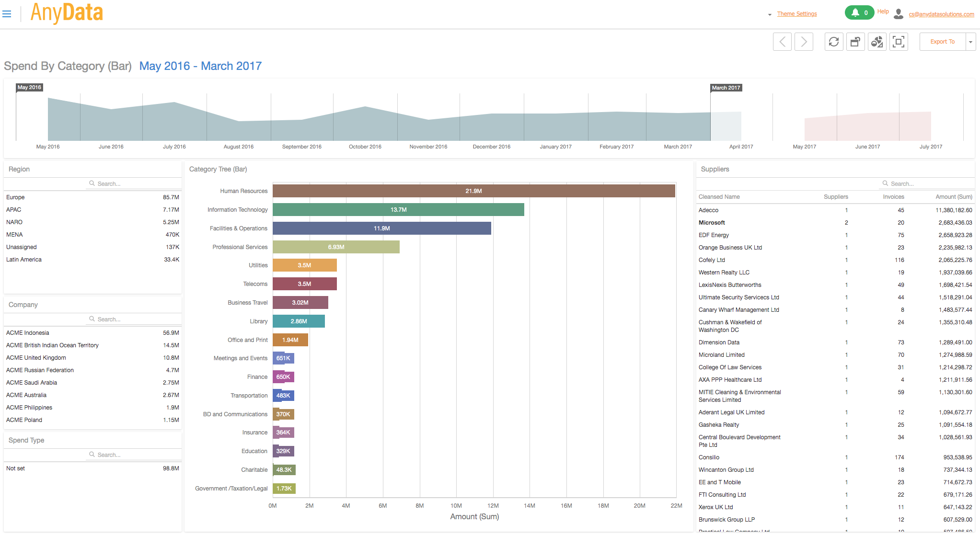Click in the Spend Type search field
Image resolution: width=980 pixels, height=547 pixels.
point(134,455)
